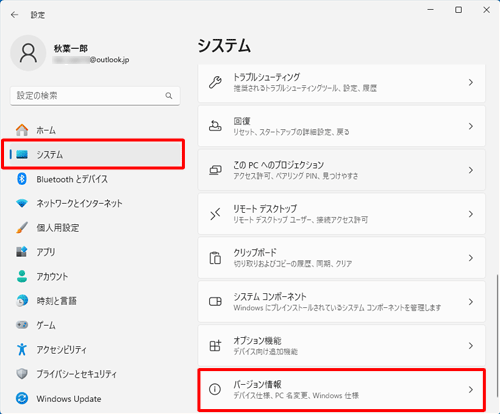Image resolution: width=500 pixels, height=414 pixels.
Task: Open the user profile avatar
Action: 28,53
